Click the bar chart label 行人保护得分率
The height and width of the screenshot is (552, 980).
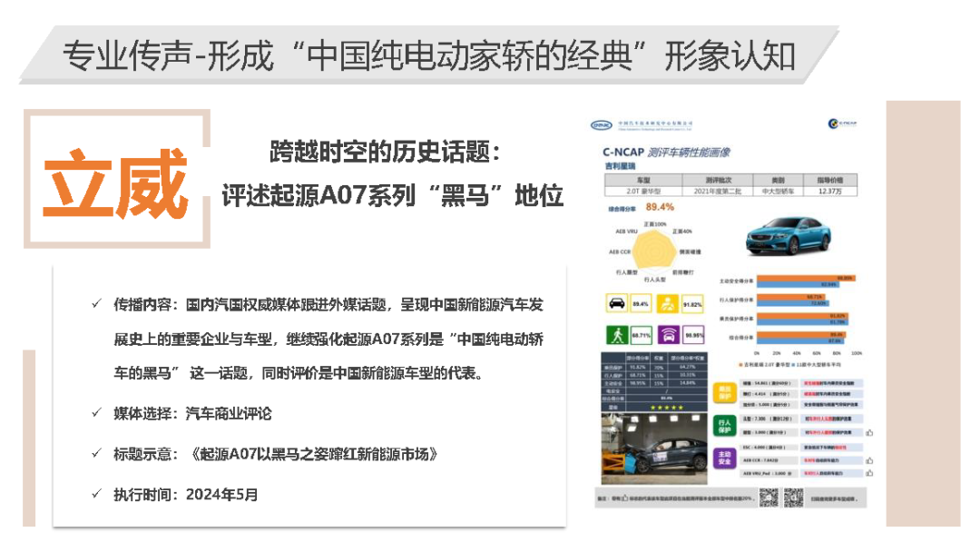tap(736, 301)
